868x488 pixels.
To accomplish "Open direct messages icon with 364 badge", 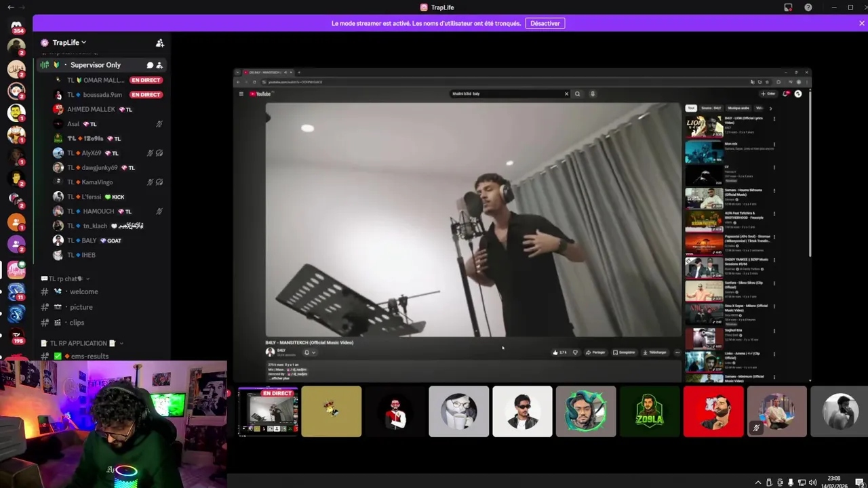I will [x=16, y=26].
